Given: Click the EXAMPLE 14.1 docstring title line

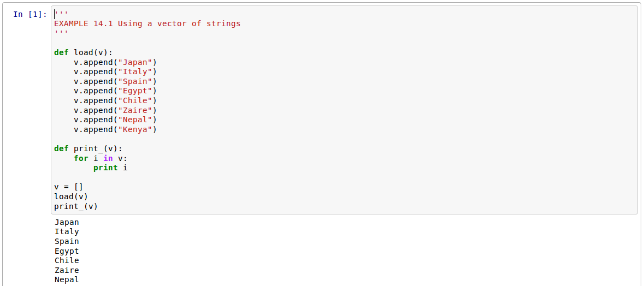Looking at the screenshot, I should point(147,23).
